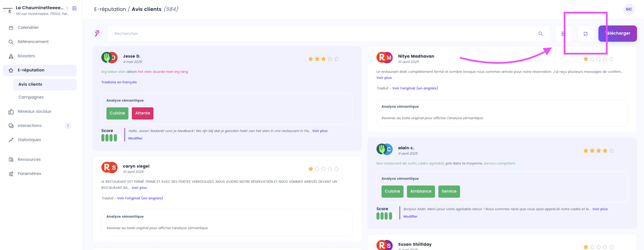The height and width of the screenshot is (250, 644).
Task: Open the filters settings icon
Action: [563, 33]
